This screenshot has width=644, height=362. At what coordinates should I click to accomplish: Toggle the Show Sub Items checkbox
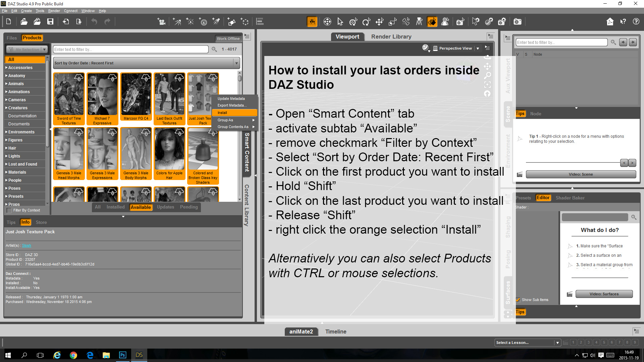518,300
